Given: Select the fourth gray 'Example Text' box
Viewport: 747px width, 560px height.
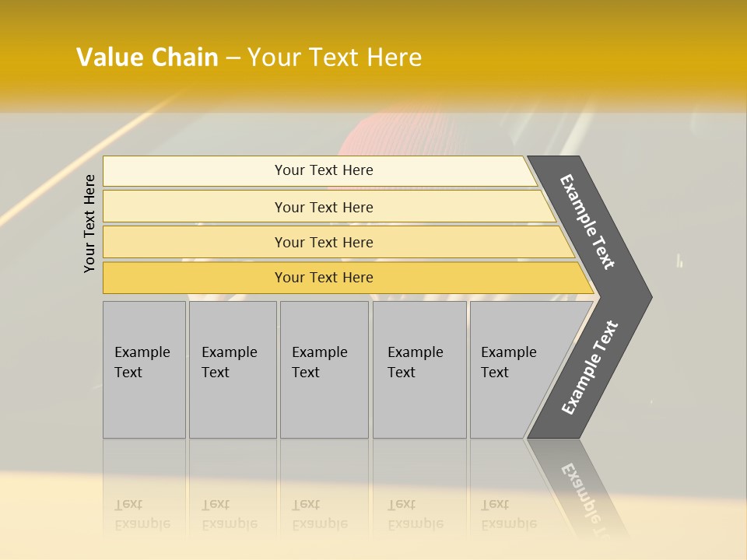Looking at the screenshot, I should pyautogui.click(x=419, y=369).
